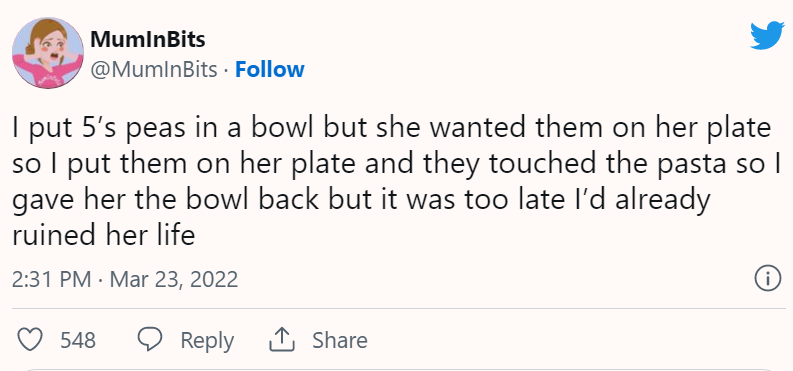Follow the MumInBits account
Image resolution: width=793 pixels, height=371 pixels.
tap(270, 69)
